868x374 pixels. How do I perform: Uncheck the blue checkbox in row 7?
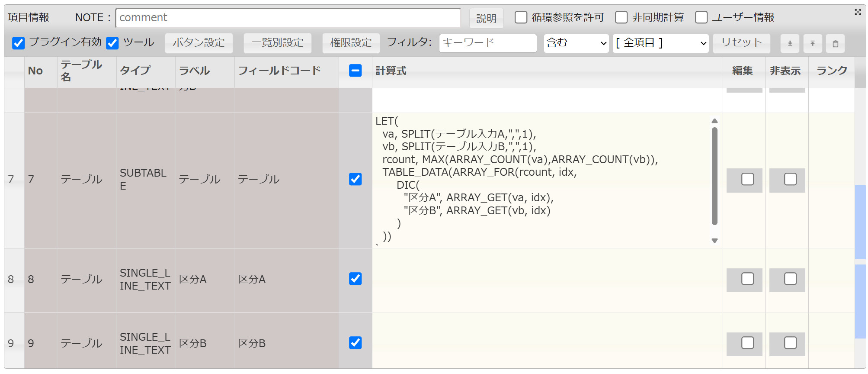356,179
